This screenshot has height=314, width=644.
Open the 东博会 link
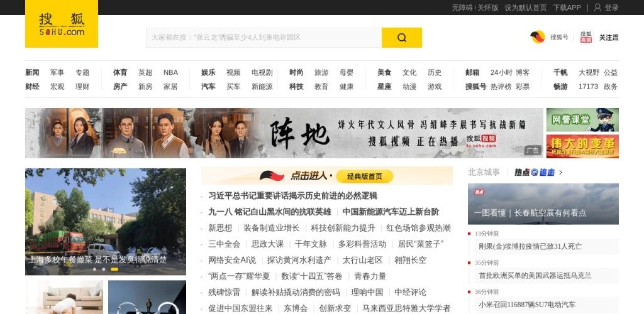click(x=296, y=308)
